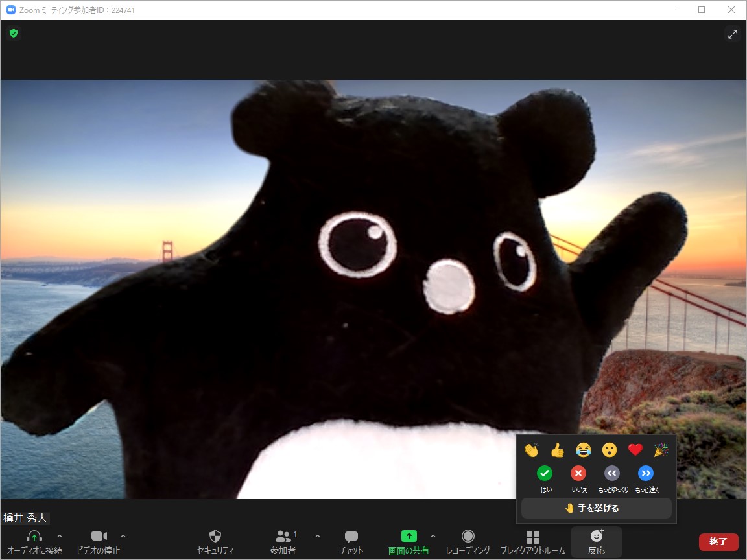Open the セキュリティ (Security) options
Screen dimensions: 747x560
click(x=215, y=541)
